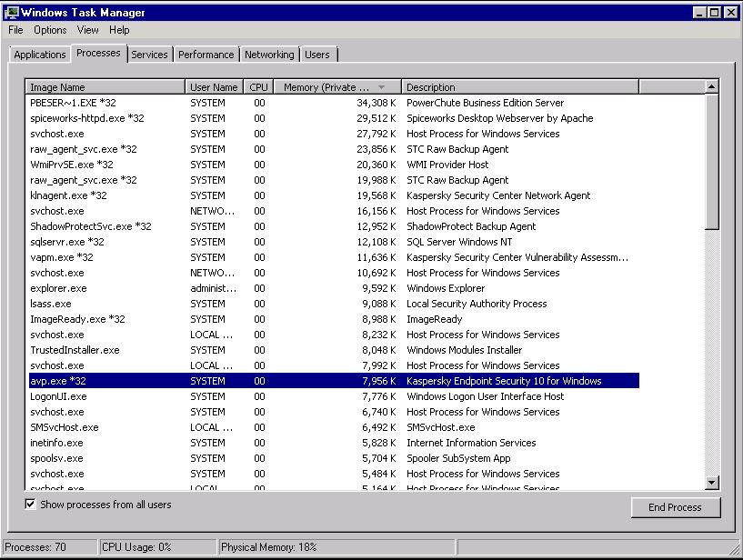The image size is (743, 560).
Task: Switch to the Networking tab
Action: point(269,55)
